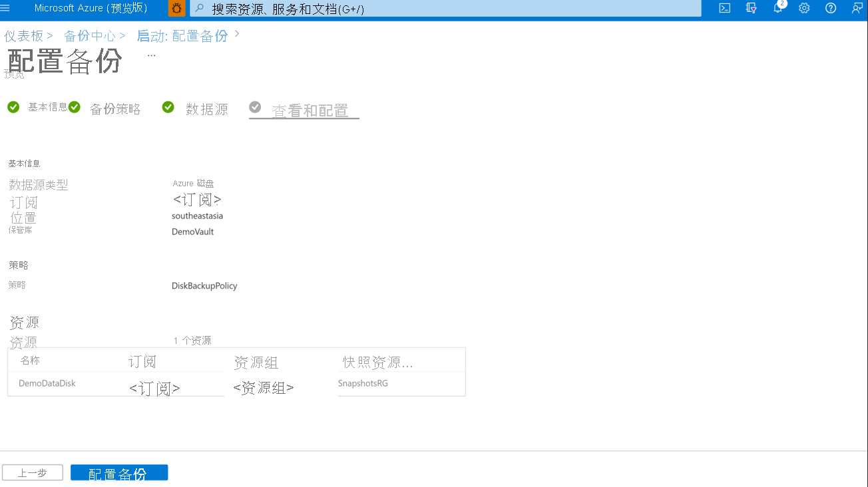
Task: Open portal settings gear
Action: (804, 9)
